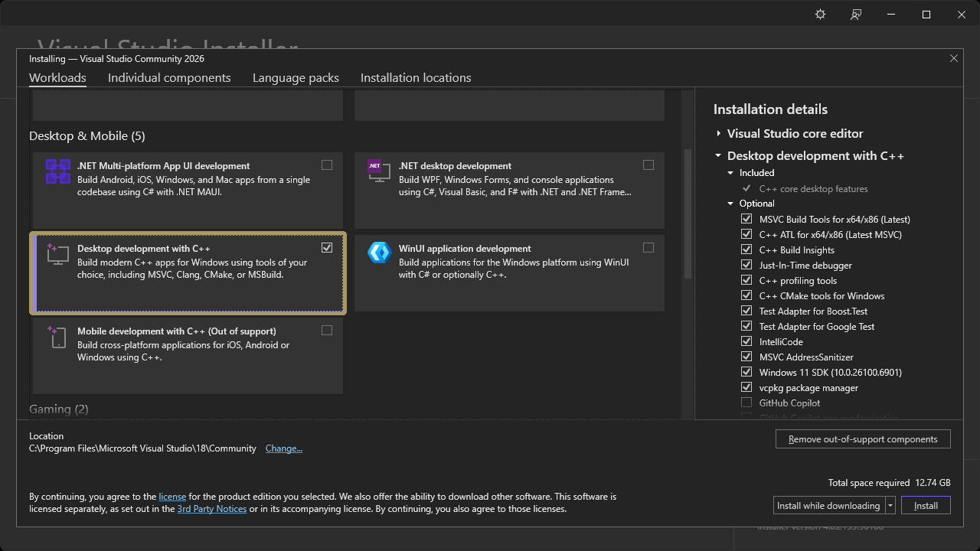Open the Language packs tab
Viewport: 980px width, 551px height.
296,77
